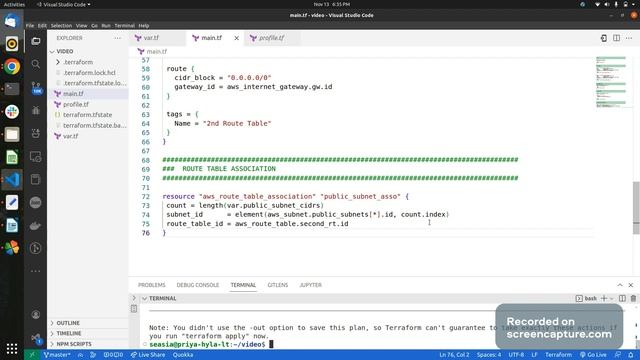Open the PROBLEMS panel tab
640x360 pixels.
pyautogui.click(x=151, y=285)
